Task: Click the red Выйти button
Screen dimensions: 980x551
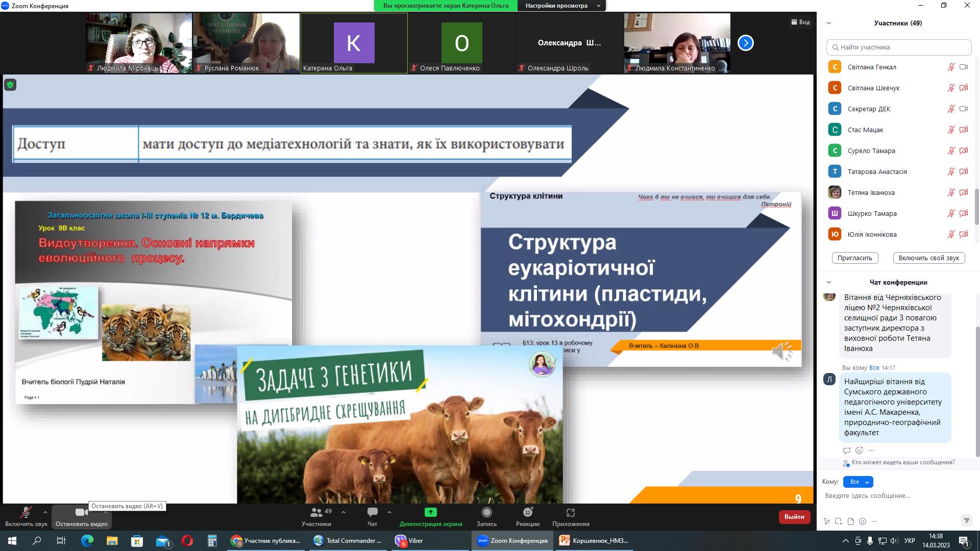Action: [x=794, y=517]
